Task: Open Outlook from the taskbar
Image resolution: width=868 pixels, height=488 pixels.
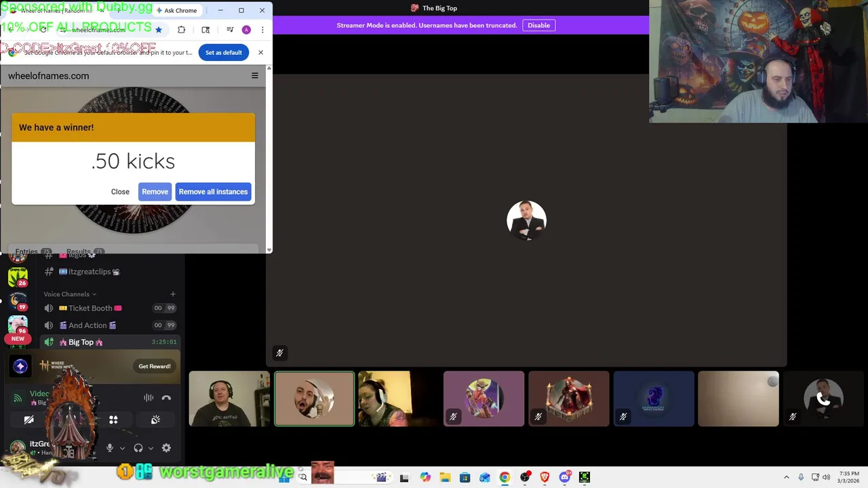Action: pos(484,477)
